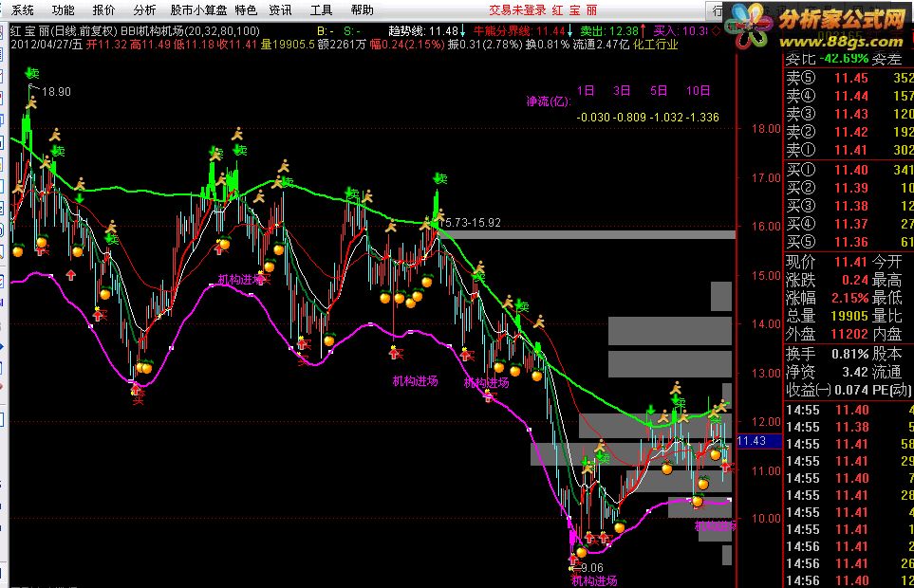Click the high price 高11.49
Screen dimensions: 914x588
pyautogui.click(x=151, y=45)
